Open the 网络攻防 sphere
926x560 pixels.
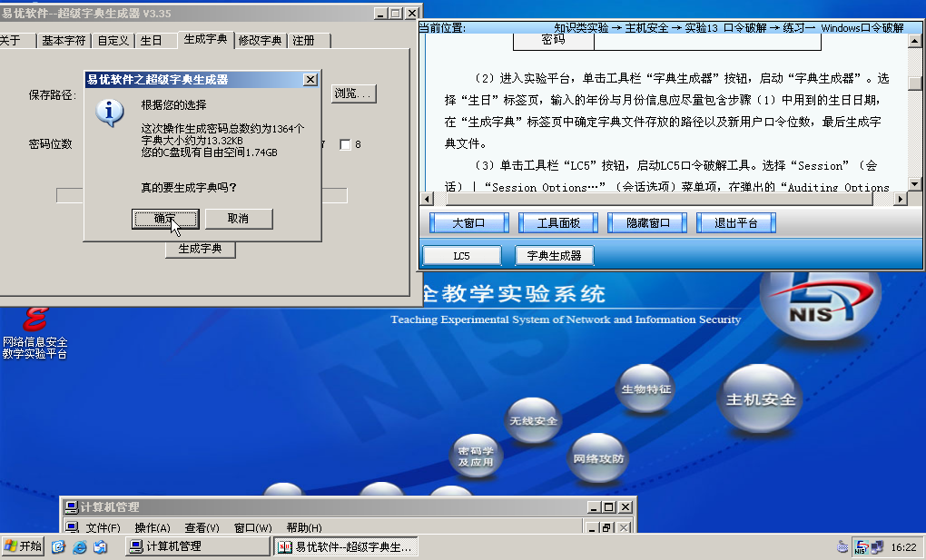pos(598,458)
